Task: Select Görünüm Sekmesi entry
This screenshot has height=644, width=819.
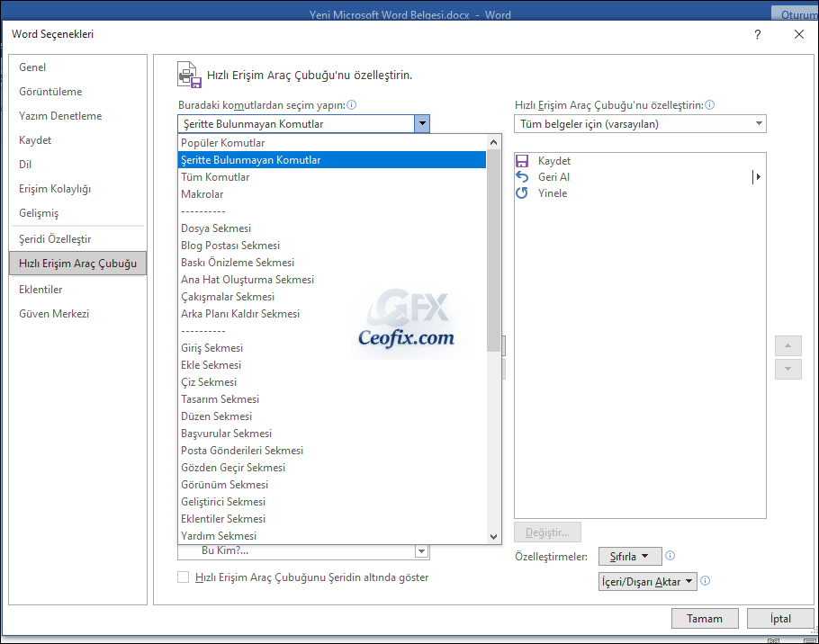Action: click(332, 484)
